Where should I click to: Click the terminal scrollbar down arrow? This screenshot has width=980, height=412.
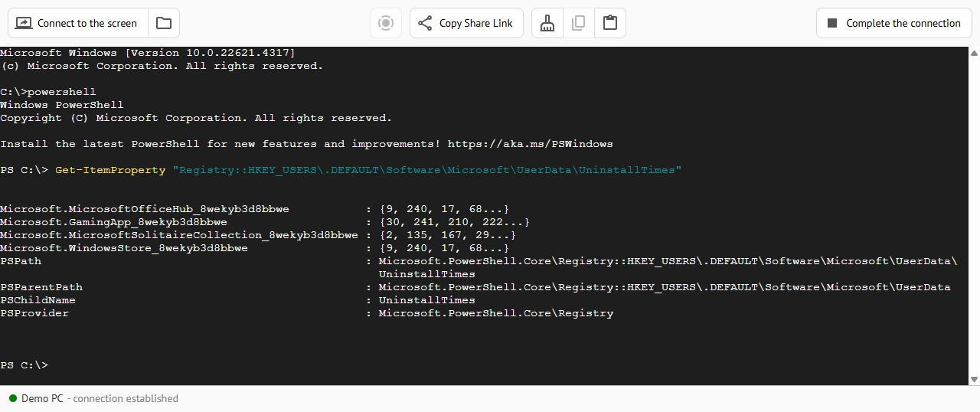pyautogui.click(x=974, y=378)
